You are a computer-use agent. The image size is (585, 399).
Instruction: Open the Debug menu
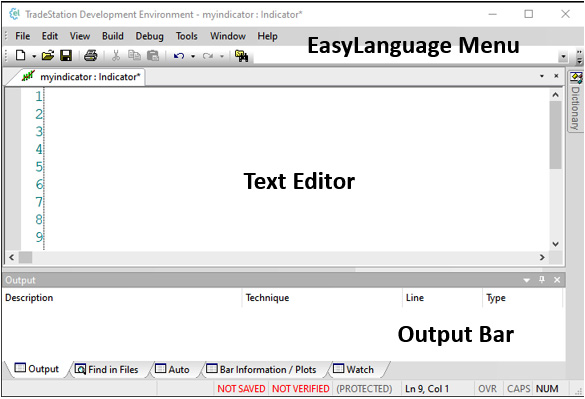149,36
